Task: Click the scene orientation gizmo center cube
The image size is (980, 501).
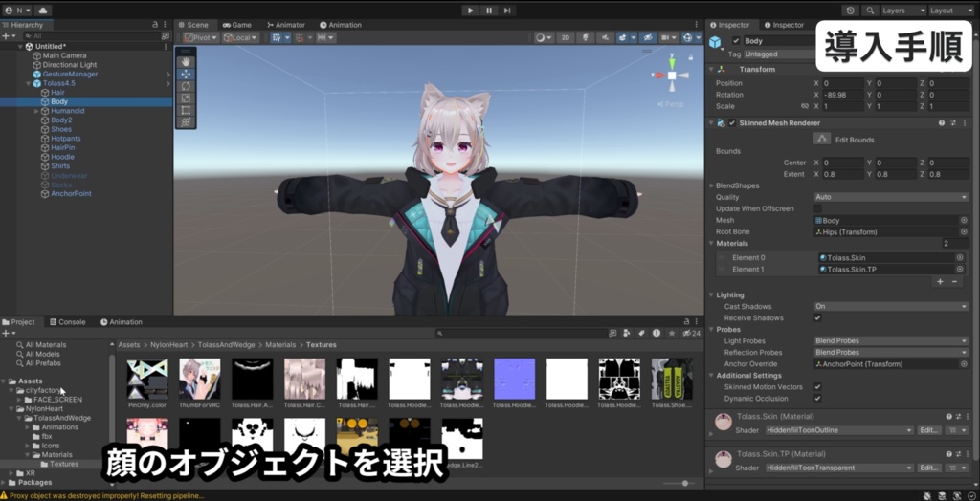Action: coord(671,76)
